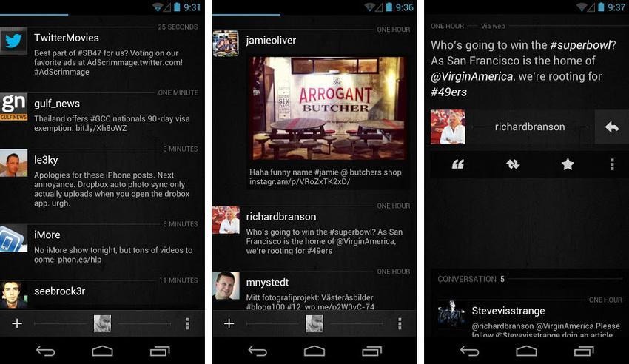
Task: Tap Android home button in first screen
Action: click(x=102, y=351)
